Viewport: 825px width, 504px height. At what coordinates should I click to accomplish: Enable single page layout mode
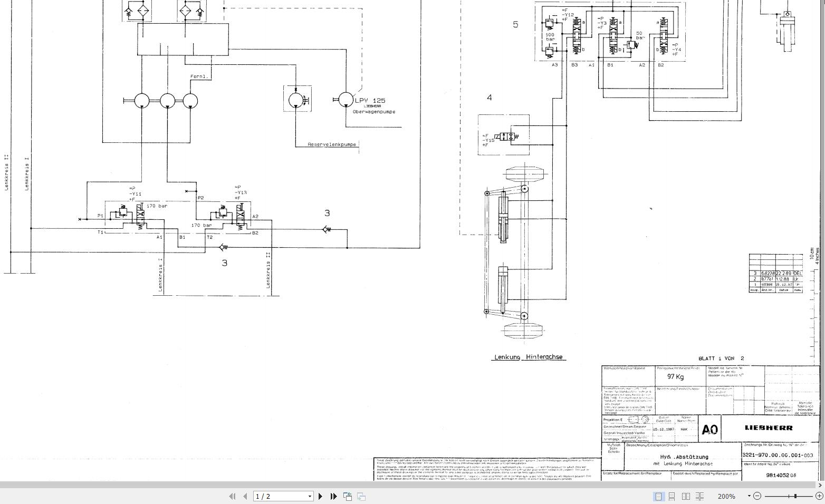point(658,496)
